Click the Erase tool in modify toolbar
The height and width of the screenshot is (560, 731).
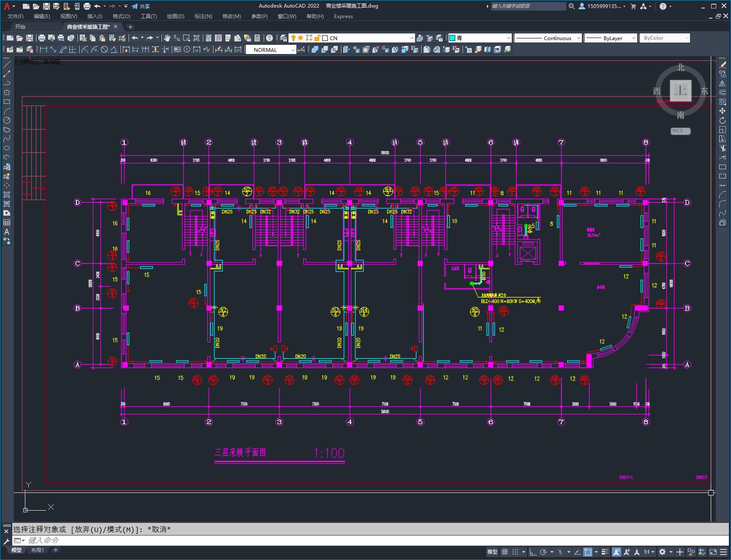(723, 65)
